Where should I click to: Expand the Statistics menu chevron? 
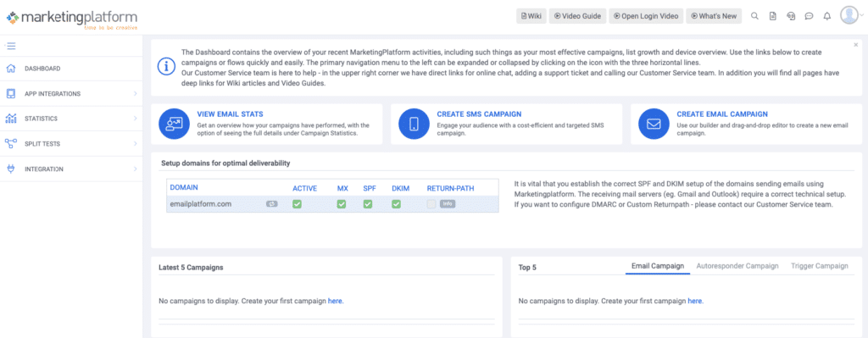135,119
